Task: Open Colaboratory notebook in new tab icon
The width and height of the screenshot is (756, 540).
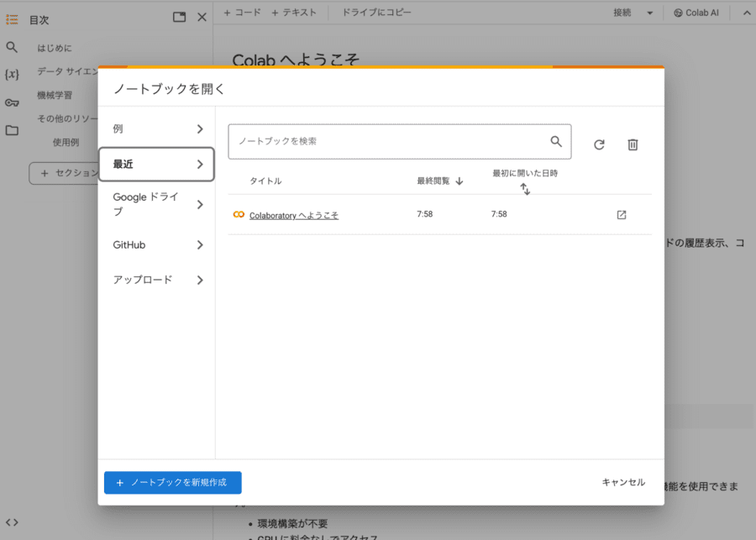Action: pyautogui.click(x=622, y=215)
